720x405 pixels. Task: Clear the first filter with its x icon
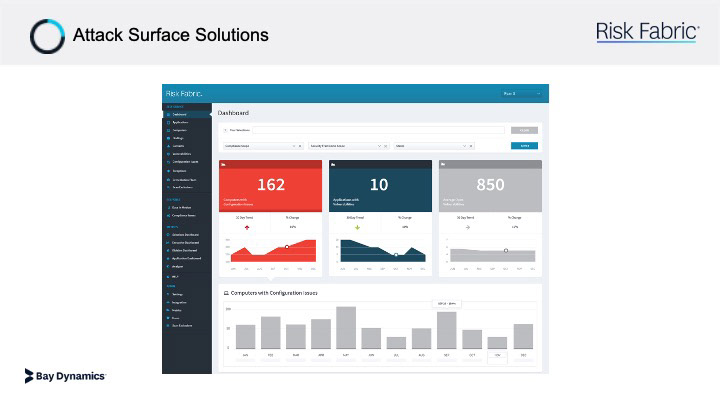click(x=300, y=146)
